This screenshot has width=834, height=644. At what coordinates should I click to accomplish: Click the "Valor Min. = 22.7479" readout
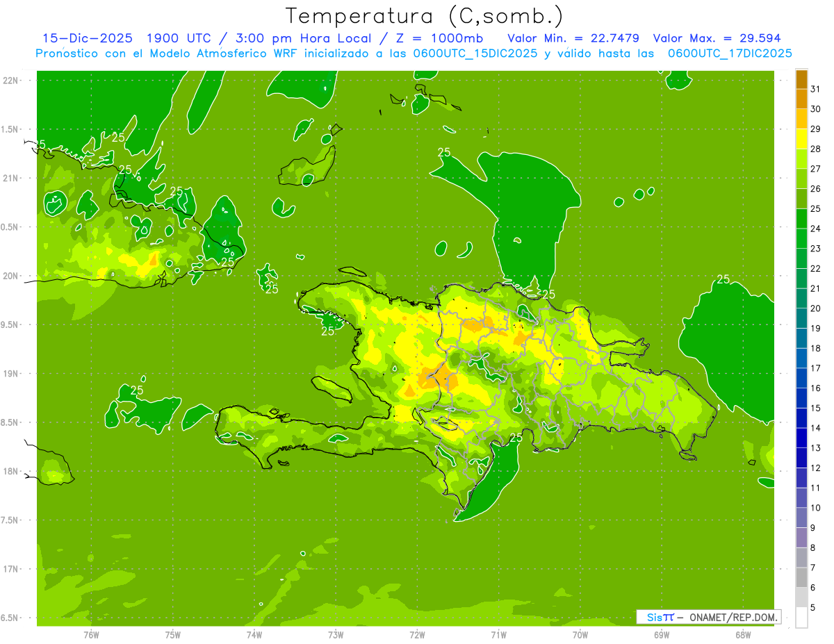tap(573, 38)
